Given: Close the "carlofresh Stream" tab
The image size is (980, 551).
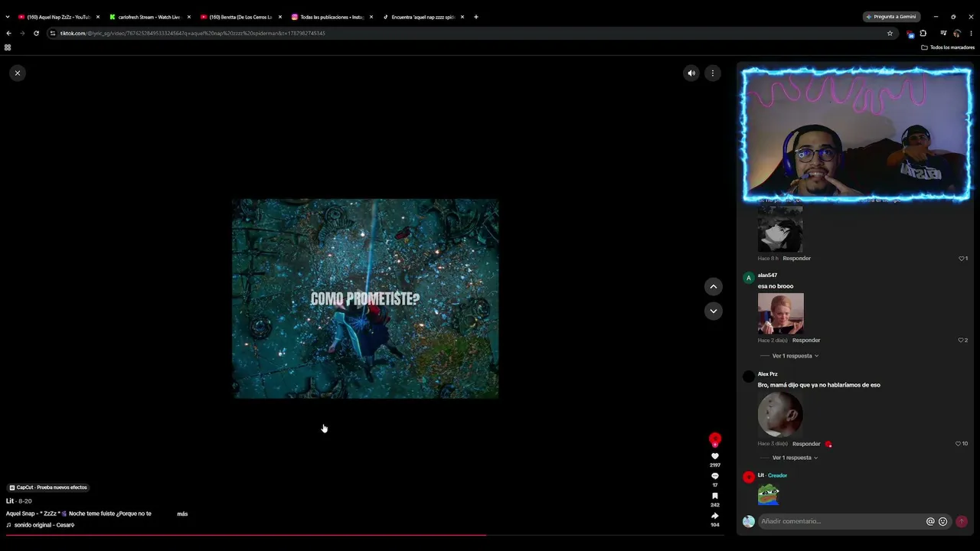Looking at the screenshot, I should tap(188, 17).
